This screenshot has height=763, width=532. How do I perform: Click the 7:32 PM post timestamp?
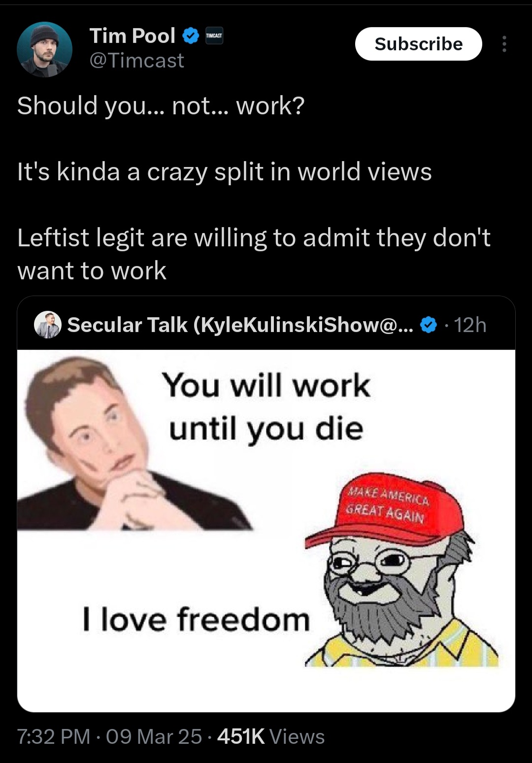(54, 737)
